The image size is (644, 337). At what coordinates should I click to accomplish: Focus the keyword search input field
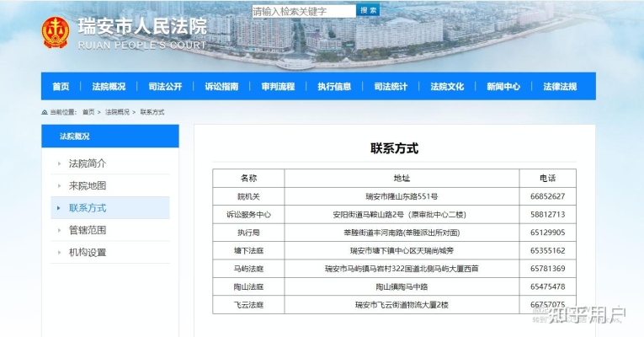tap(304, 11)
